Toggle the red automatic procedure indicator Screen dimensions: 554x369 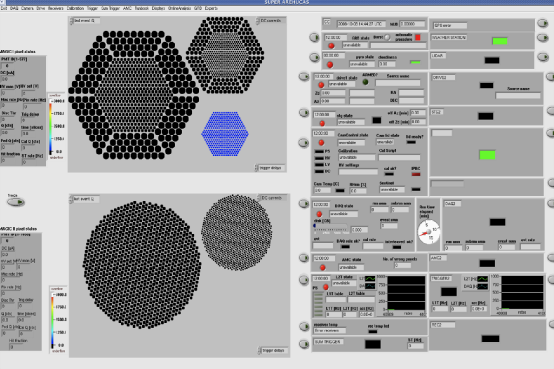click(418, 37)
